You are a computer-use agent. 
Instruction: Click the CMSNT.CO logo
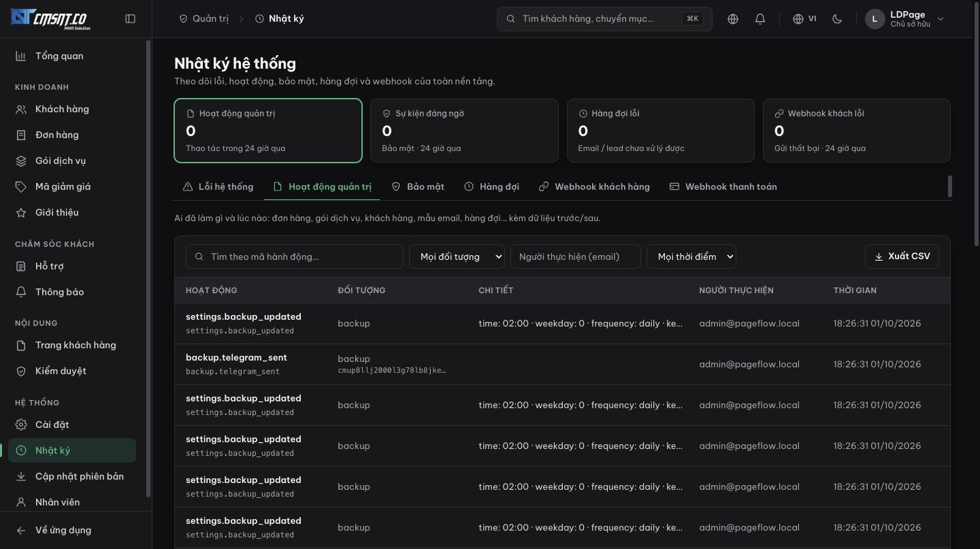51,18
